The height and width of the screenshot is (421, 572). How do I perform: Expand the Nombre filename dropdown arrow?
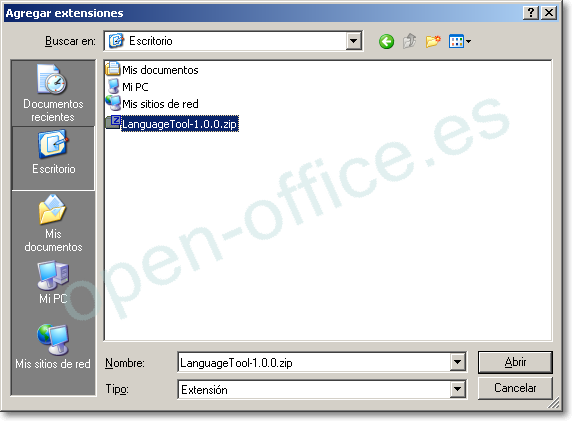pyautogui.click(x=457, y=362)
